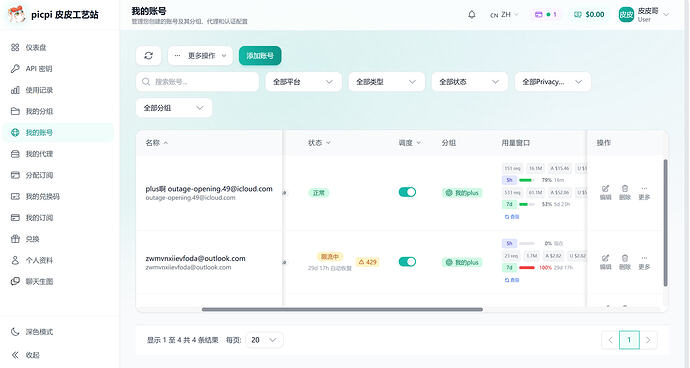Click query link under outage-opening.49@icloud.com usage window
The image size is (690, 368).
coord(512,217)
